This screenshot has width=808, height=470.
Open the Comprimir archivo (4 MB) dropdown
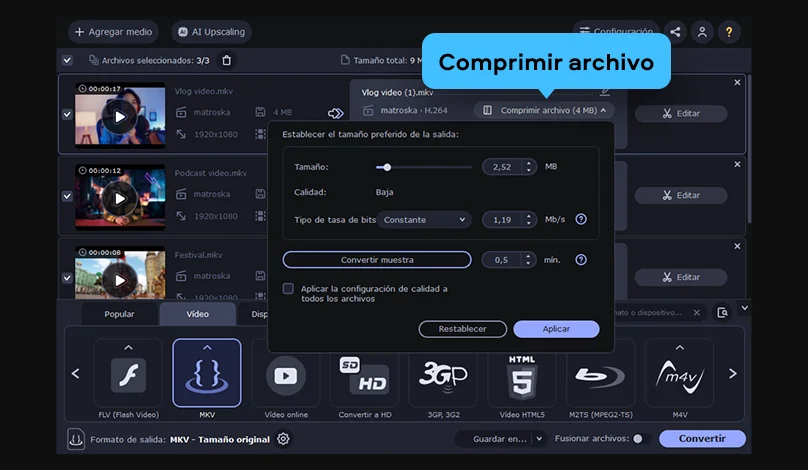[x=545, y=110]
